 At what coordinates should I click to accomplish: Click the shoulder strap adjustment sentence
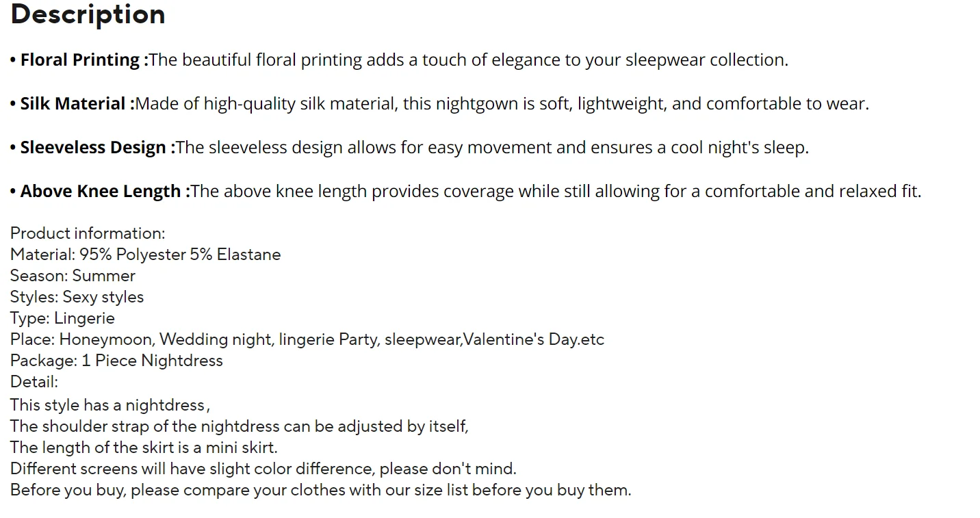point(239,426)
